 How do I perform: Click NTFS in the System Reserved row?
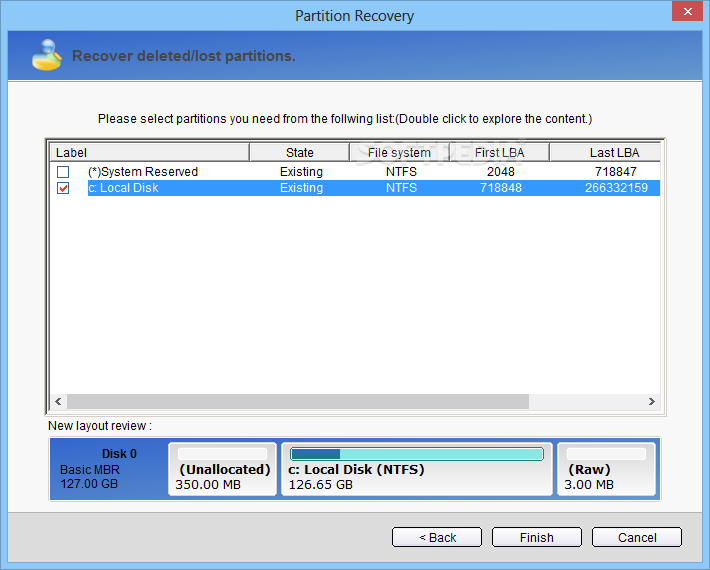tap(401, 172)
